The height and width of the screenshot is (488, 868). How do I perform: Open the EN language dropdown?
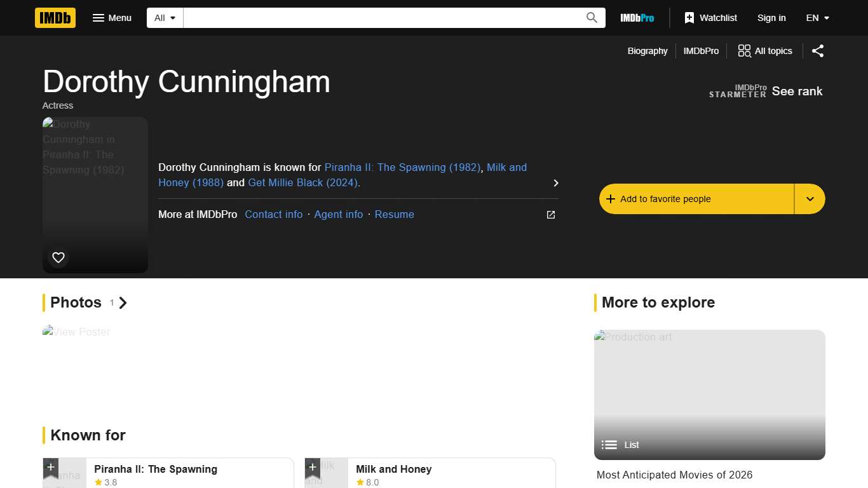[817, 18]
